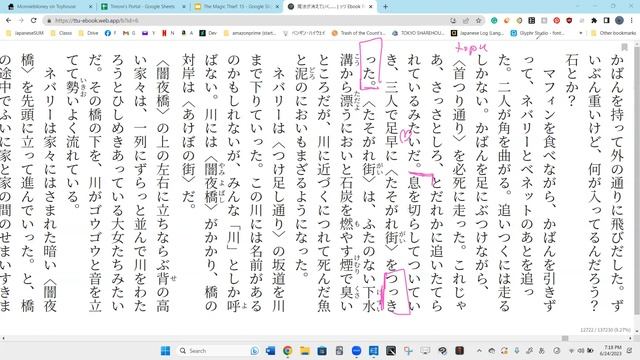
Task: Open network, volume and battery quick settings
Action: coord(580,351)
